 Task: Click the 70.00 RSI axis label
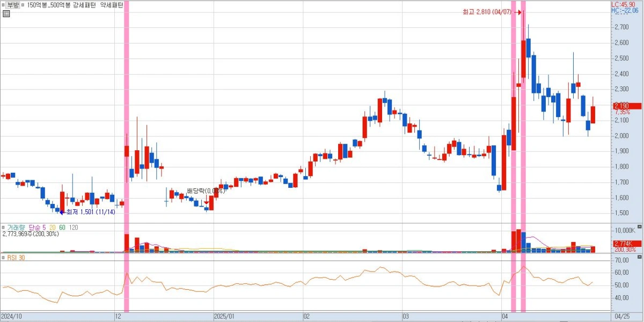pos(621,260)
